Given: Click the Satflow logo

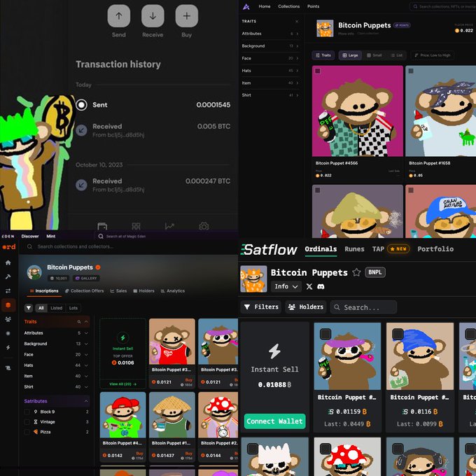Looking at the screenshot, I should click(269, 249).
